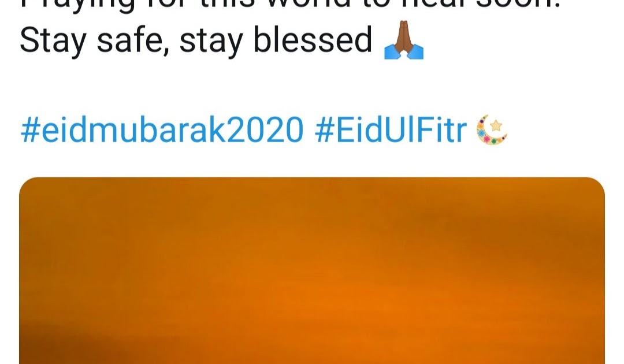624x364 pixels.
Task: Click the word 'safe,' in tweet text
Action: [132, 40]
